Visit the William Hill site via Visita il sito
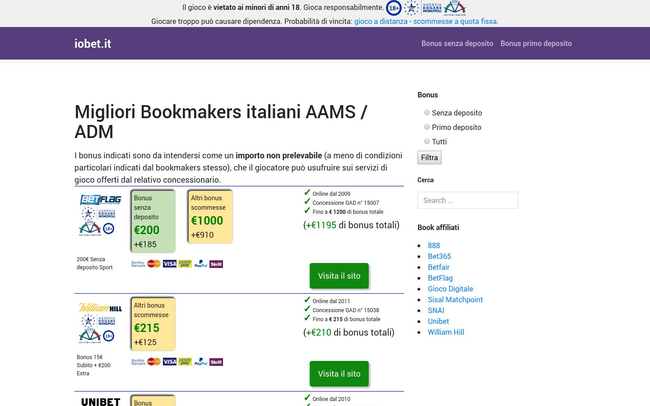 point(339,374)
